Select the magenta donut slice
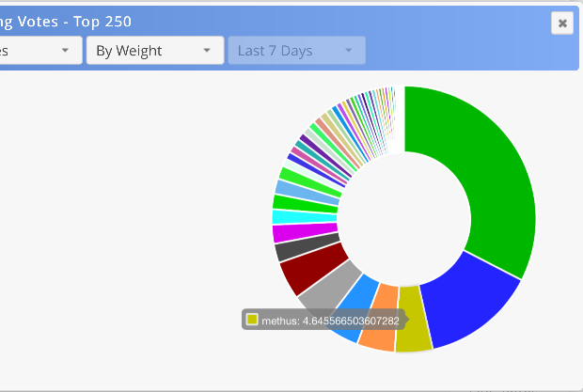Viewport: 583px width, 392px height. (x=304, y=232)
